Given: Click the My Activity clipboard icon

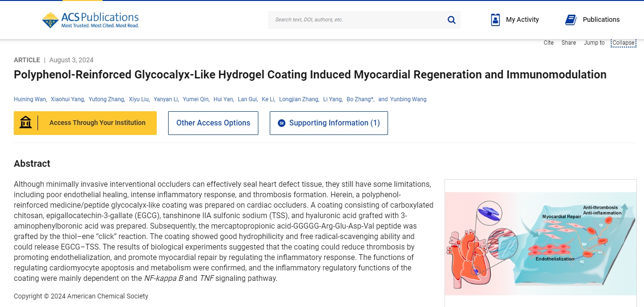Looking at the screenshot, I should tap(495, 19).
